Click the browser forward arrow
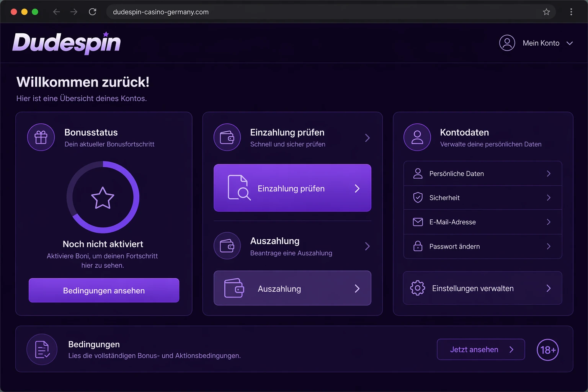The image size is (588, 392). pos(74,12)
